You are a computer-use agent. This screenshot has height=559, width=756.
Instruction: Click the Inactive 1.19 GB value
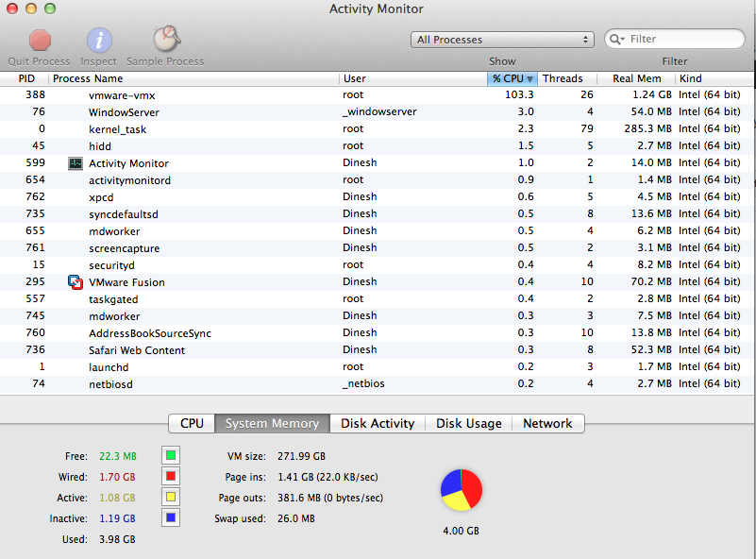(x=117, y=518)
